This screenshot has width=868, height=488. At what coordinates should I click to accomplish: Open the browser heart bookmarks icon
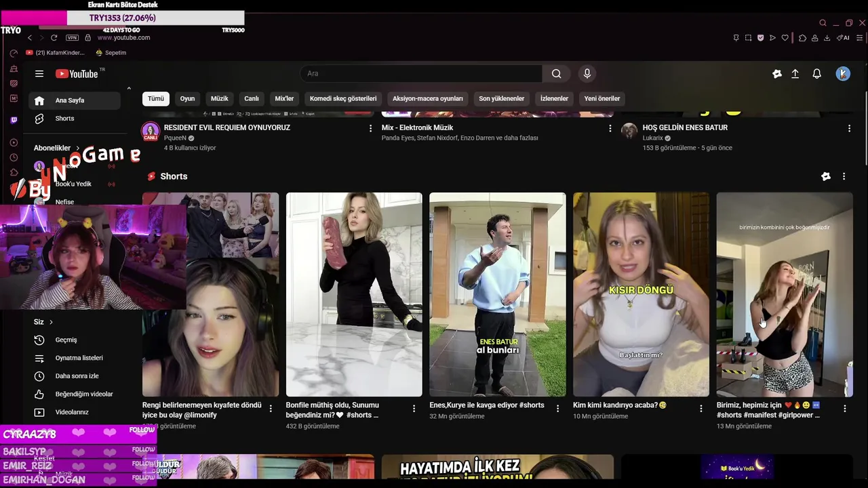[785, 38]
